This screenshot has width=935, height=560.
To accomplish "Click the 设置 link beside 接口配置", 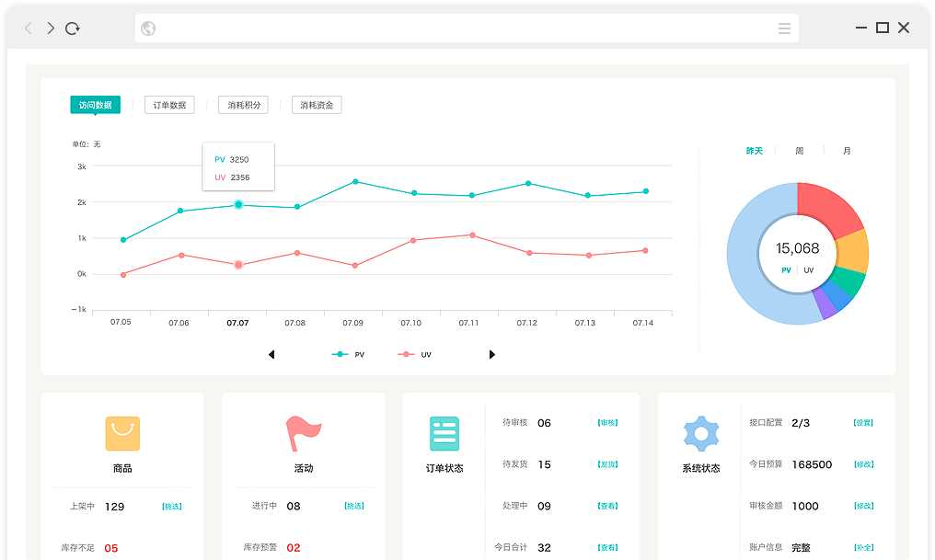I will pyautogui.click(x=862, y=423).
